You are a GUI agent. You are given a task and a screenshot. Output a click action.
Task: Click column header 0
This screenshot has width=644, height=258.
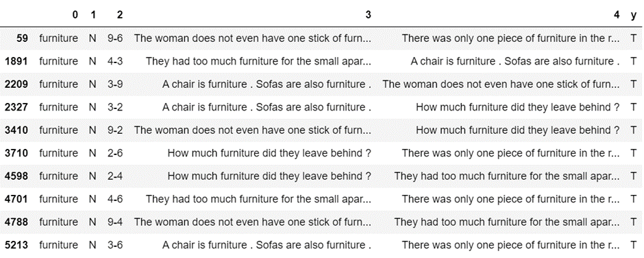pos(75,15)
